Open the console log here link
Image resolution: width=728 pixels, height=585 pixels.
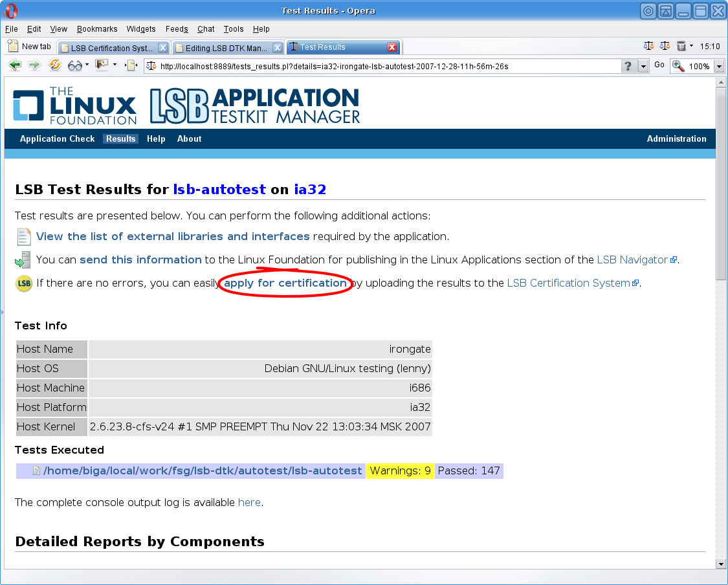click(249, 502)
